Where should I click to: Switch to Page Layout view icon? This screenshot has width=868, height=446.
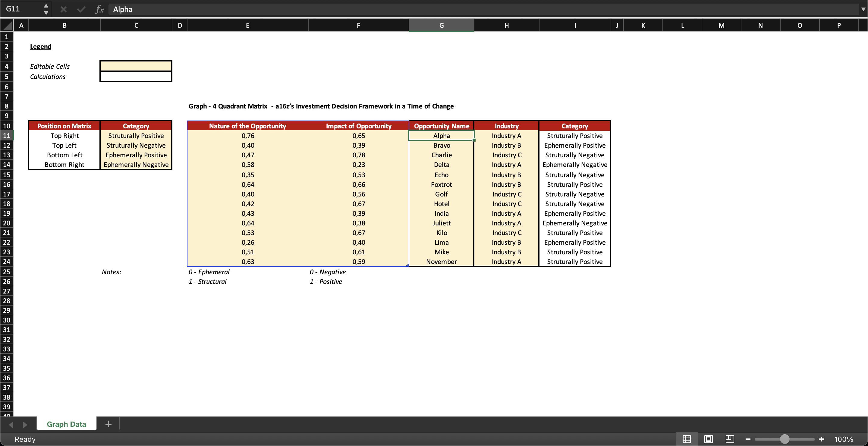(x=708, y=439)
